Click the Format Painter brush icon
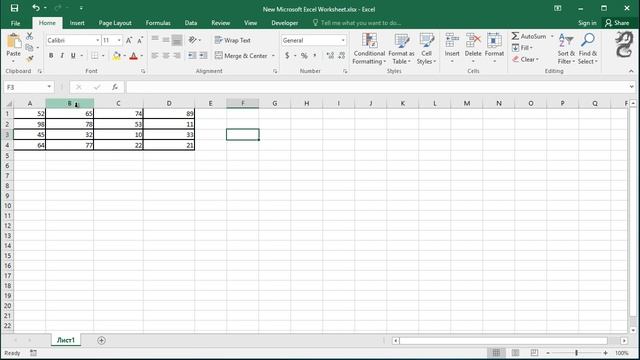This screenshot has height=360, width=640. (29, 59)
